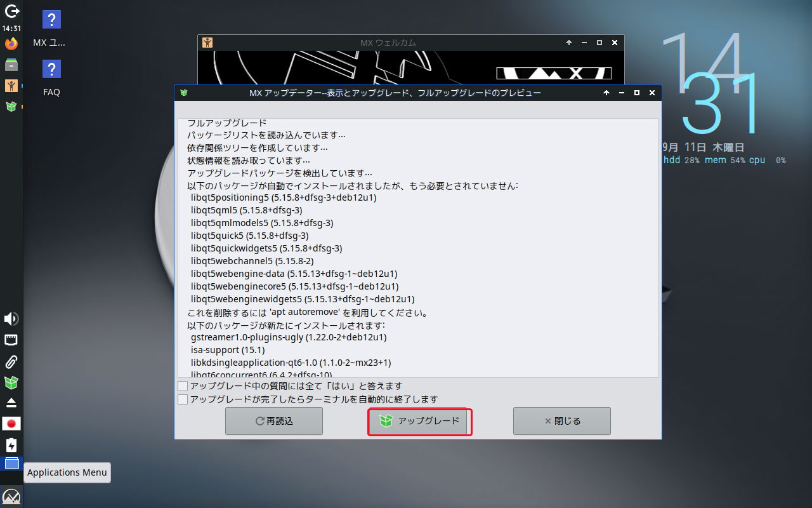
Task: Select the gstreamer1.0-plugins-ugly package line
Action: tap(289, 337)
